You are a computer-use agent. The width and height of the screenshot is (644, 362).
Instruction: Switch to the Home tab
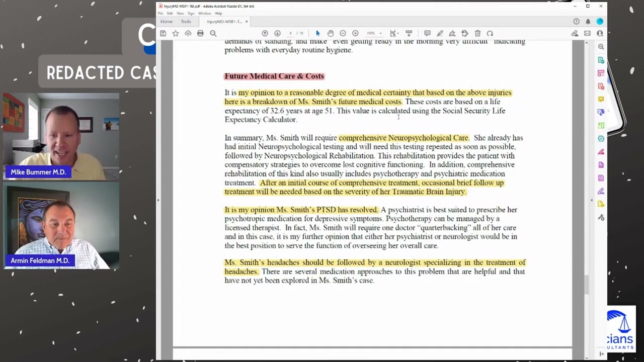pyautogui.click(x=167, y=22)
